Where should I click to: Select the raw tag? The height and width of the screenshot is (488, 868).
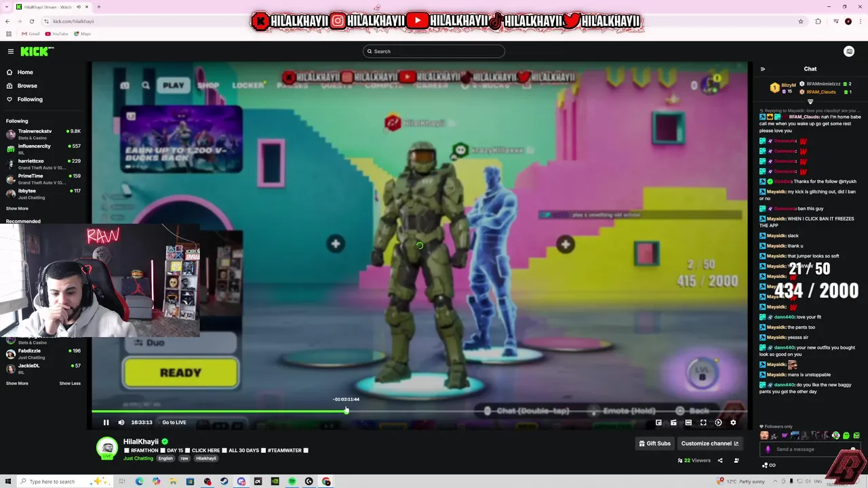tap(184, 458)
